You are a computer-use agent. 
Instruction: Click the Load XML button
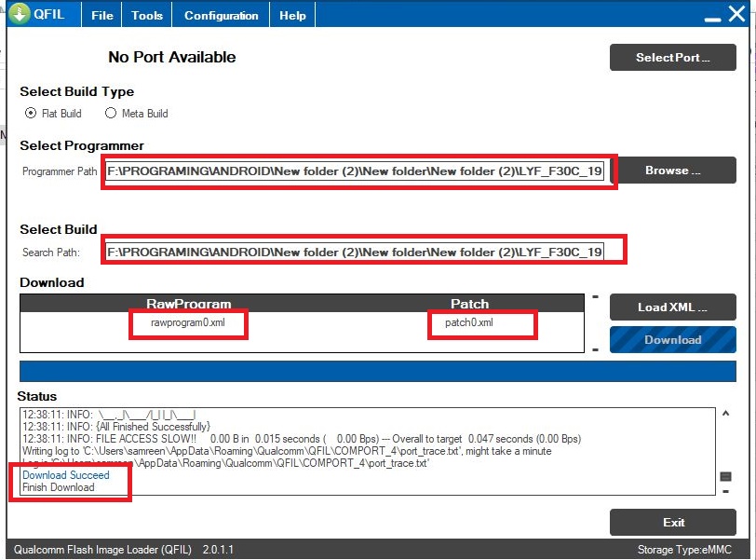(x=672, y=307)
